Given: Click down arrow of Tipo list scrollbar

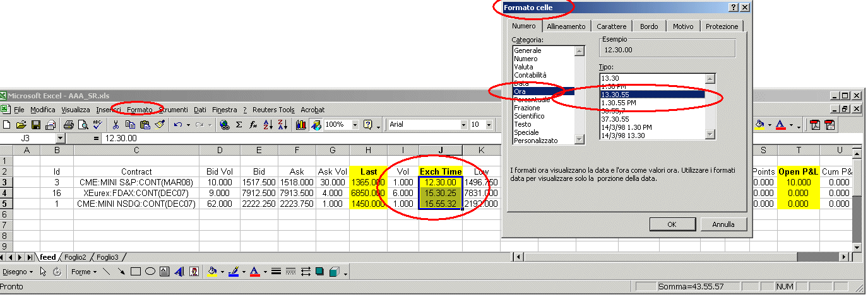Looking at the screenshot, I should click(710, 134).
